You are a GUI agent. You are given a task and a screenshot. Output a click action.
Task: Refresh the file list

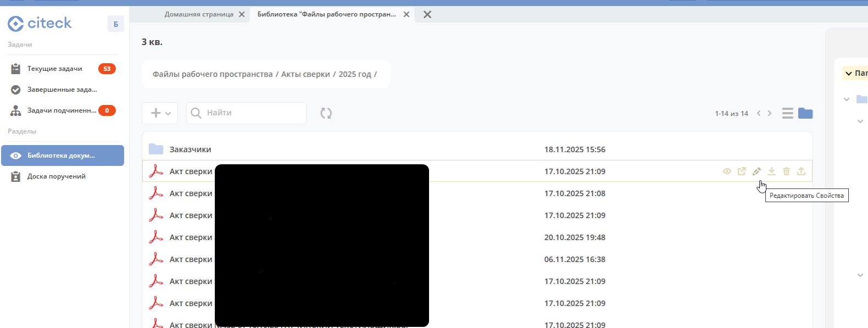point(326,113)
